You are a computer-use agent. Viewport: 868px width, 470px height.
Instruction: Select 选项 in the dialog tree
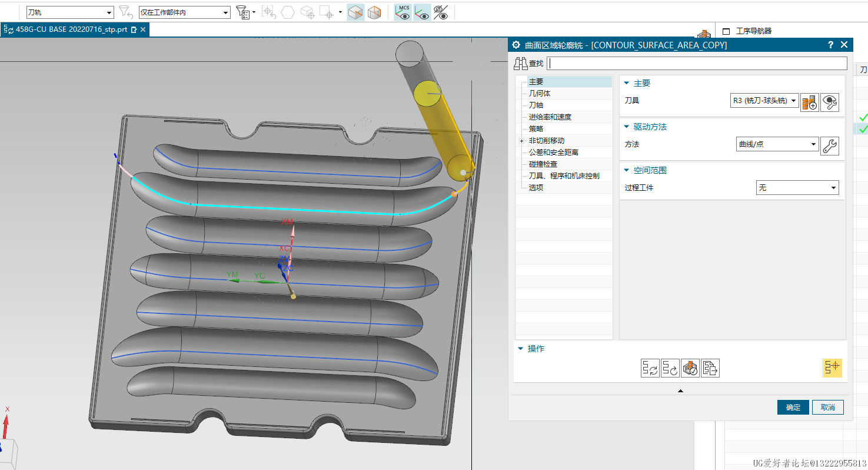(536, 188)
